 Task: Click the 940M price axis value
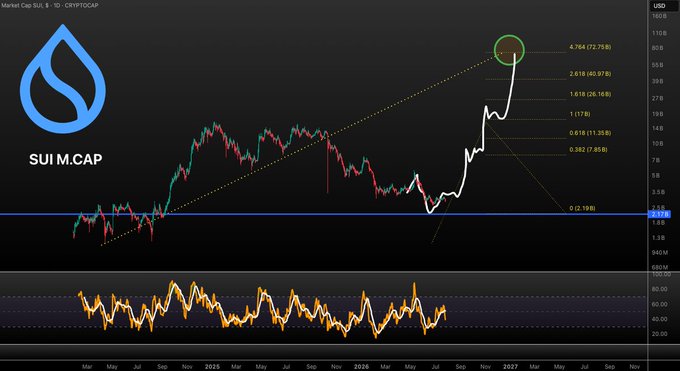(660, 253)
